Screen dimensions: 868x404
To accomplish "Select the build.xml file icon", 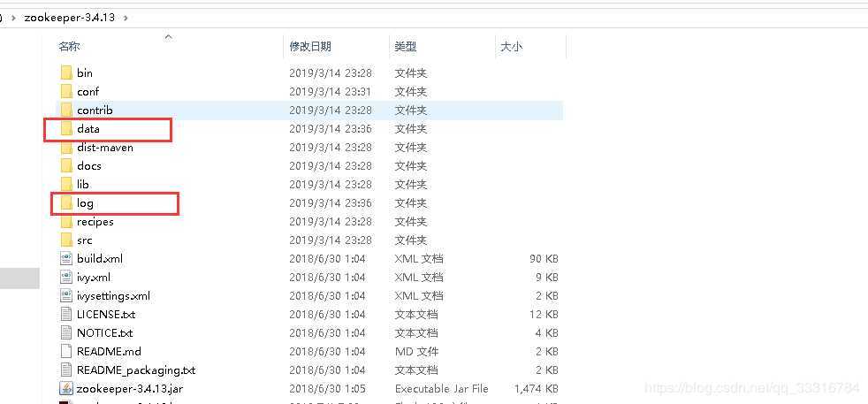I will pyautogui.click(x=66, y=258).
